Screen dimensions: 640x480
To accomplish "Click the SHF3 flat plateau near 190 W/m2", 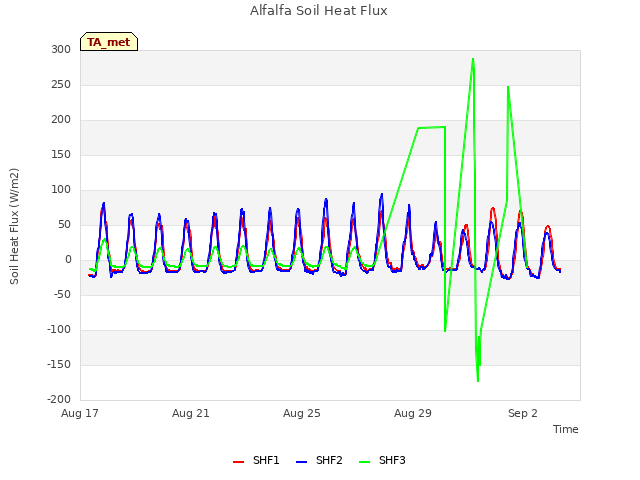I will point(432,127).
